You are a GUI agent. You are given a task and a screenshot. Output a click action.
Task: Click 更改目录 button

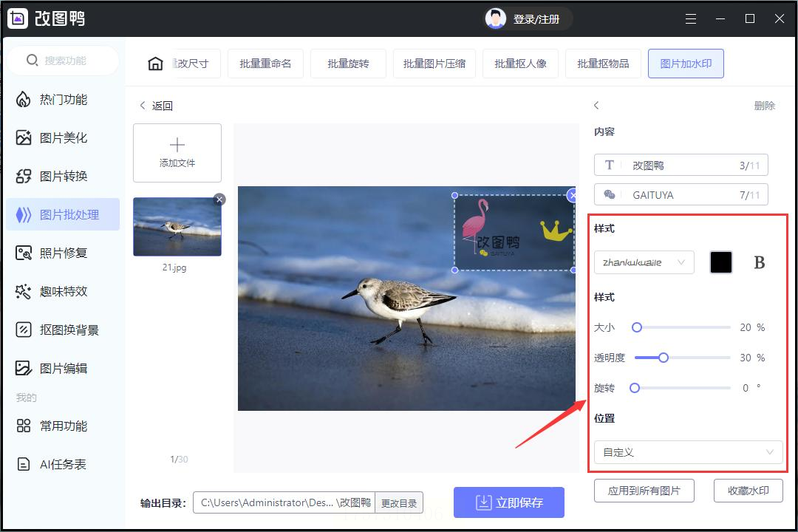399,503
